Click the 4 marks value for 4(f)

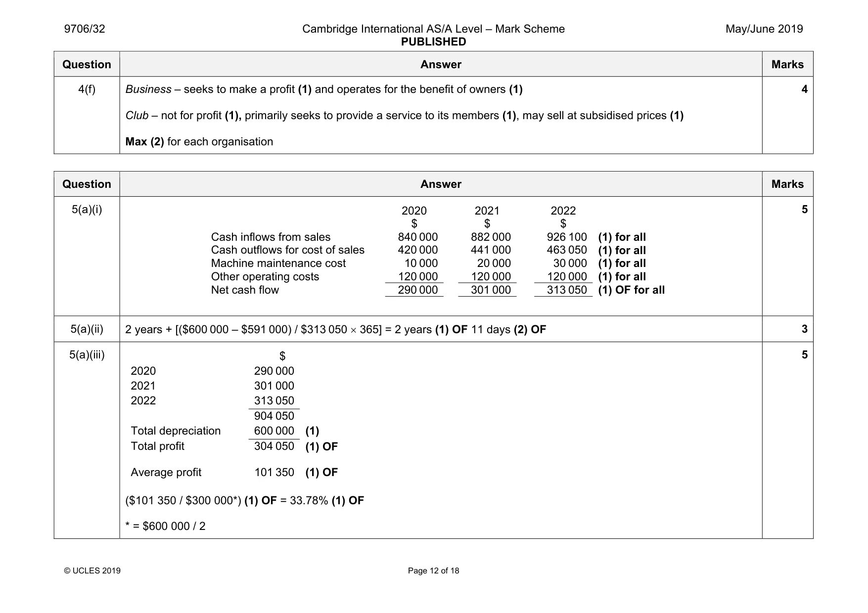805,89
